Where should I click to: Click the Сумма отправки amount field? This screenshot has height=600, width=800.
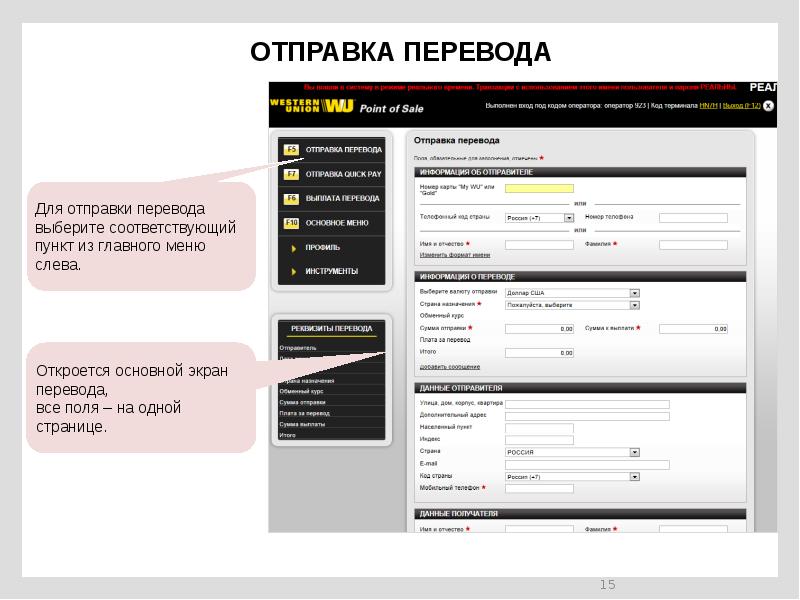coord(539,328)
